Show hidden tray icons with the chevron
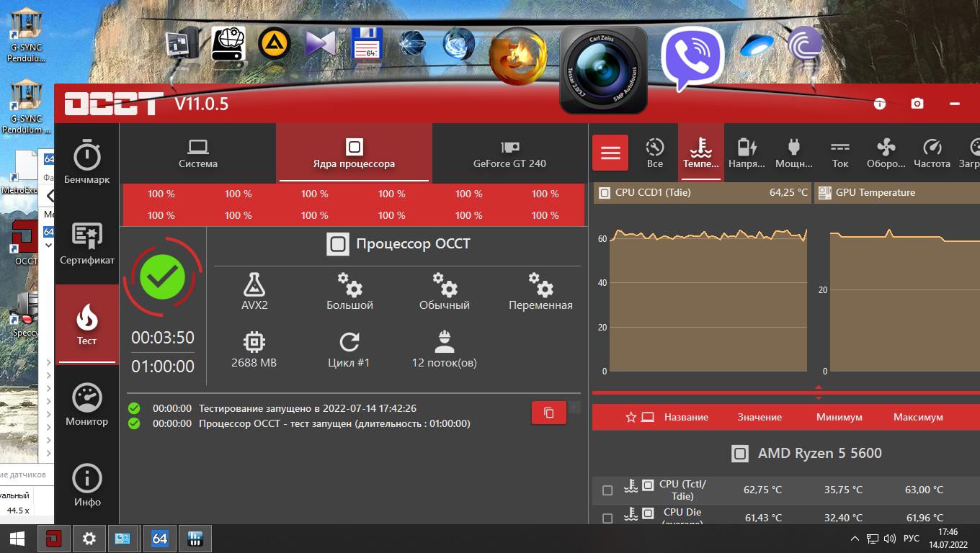This screenshot has width=980, height=553. (x=855, y=539)
